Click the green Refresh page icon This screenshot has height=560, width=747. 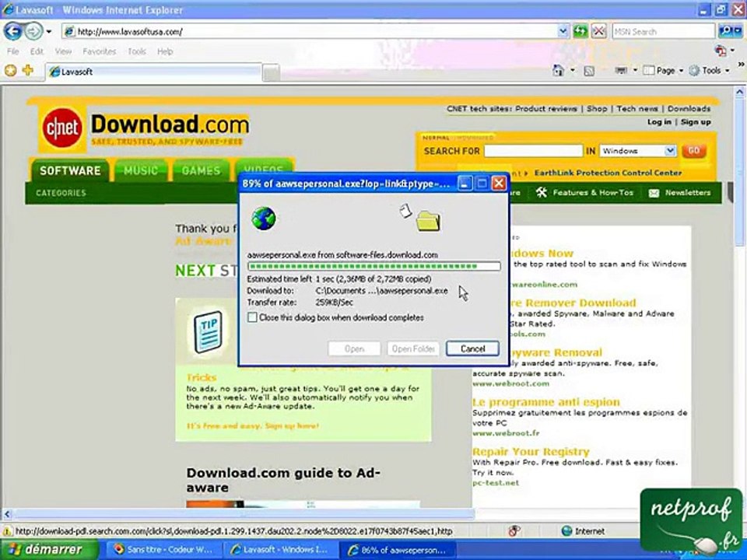tap(580, 31)
